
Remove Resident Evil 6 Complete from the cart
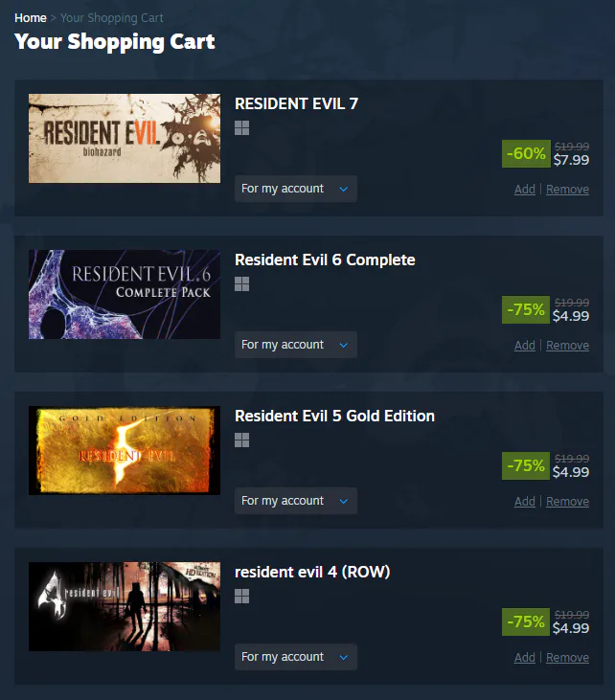567,346
